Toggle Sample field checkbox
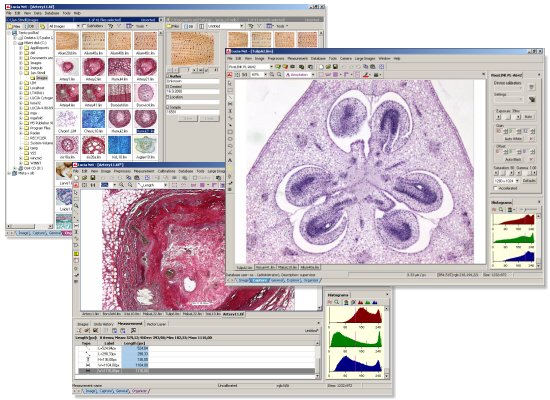The width and height of the screenshot is (550, 400). click(167, 107)
